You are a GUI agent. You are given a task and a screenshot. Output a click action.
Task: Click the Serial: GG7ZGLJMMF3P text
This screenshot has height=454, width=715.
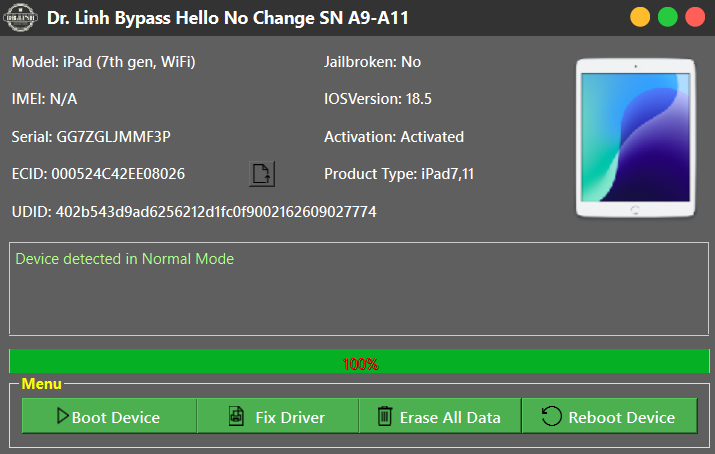(x=91, y=137)
